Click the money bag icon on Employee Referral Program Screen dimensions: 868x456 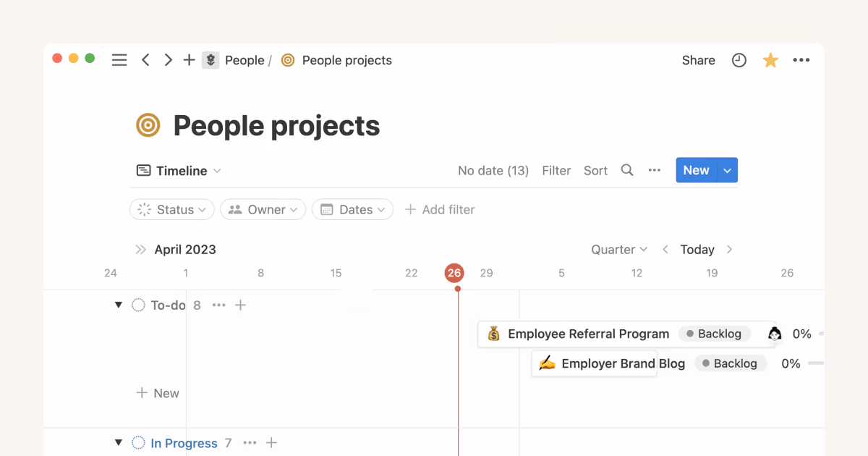[493, 334]
